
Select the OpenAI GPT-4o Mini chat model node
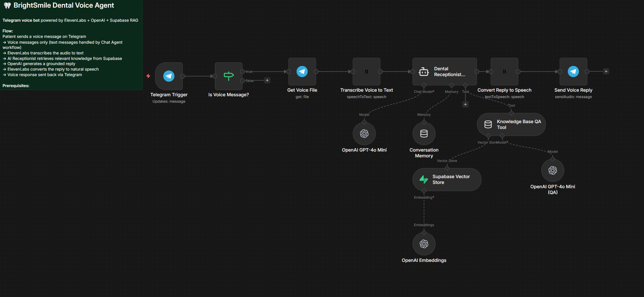click(x=364, y=134)
